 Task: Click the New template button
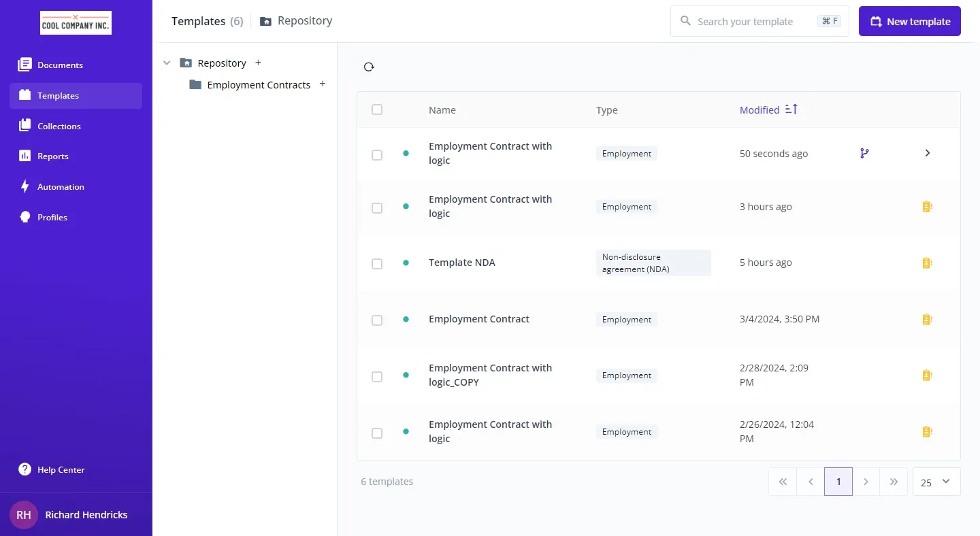pos(909,22)
